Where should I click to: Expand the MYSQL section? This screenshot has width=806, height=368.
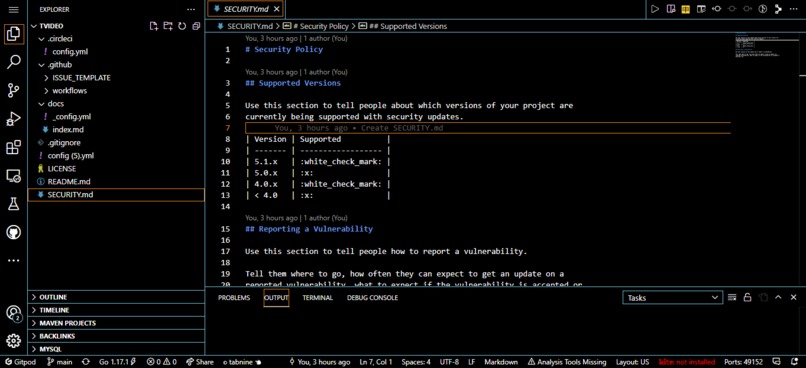tap(116, 348)
